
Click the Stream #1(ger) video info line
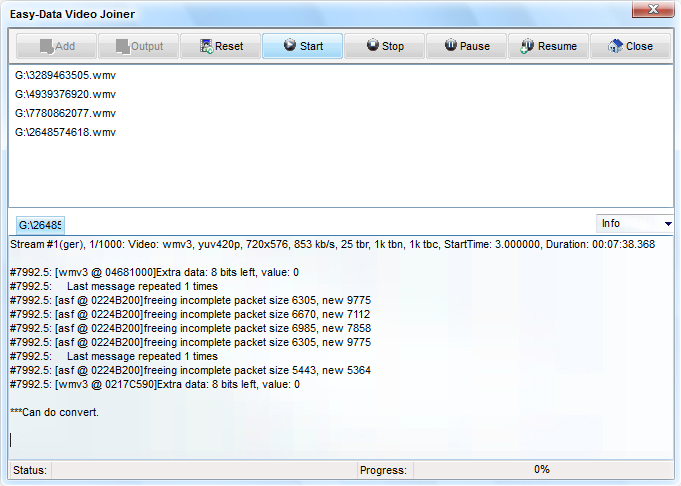click(x=333, y=245)
